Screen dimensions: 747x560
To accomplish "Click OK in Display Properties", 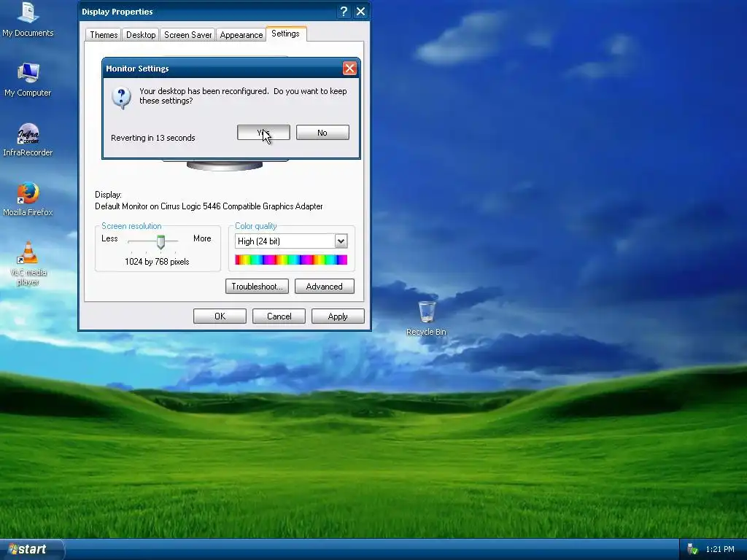I will tap(220, 316).
